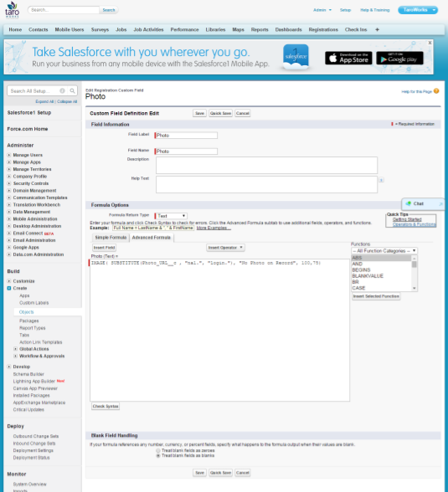Click the orange Help for this Page icon

436,91
